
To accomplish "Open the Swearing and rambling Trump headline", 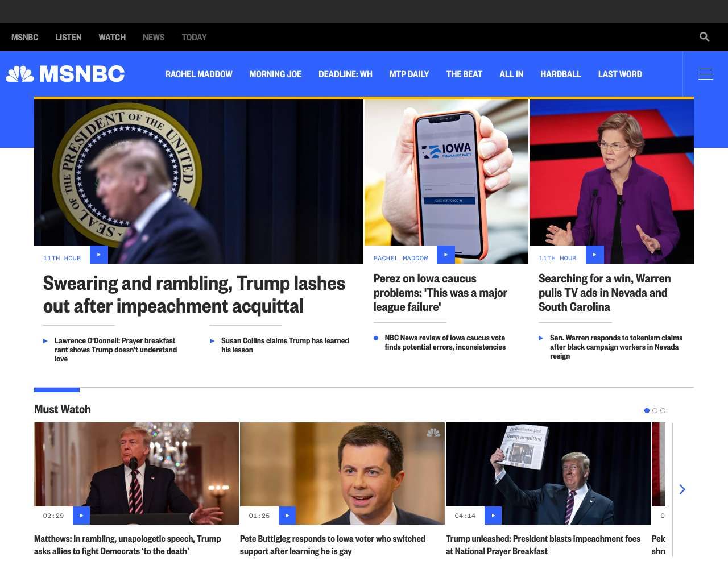I will (x=194, y=294).
